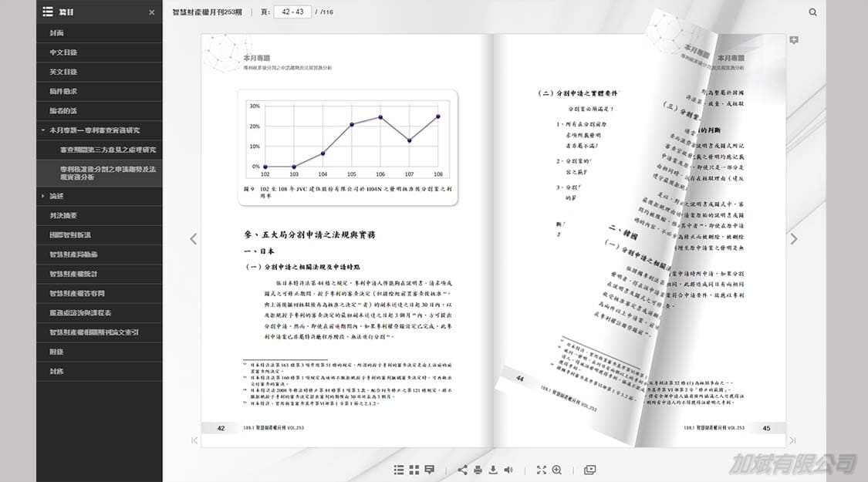
Task: Open the 英文目錄 entry
Action: (x=100, y=72)
